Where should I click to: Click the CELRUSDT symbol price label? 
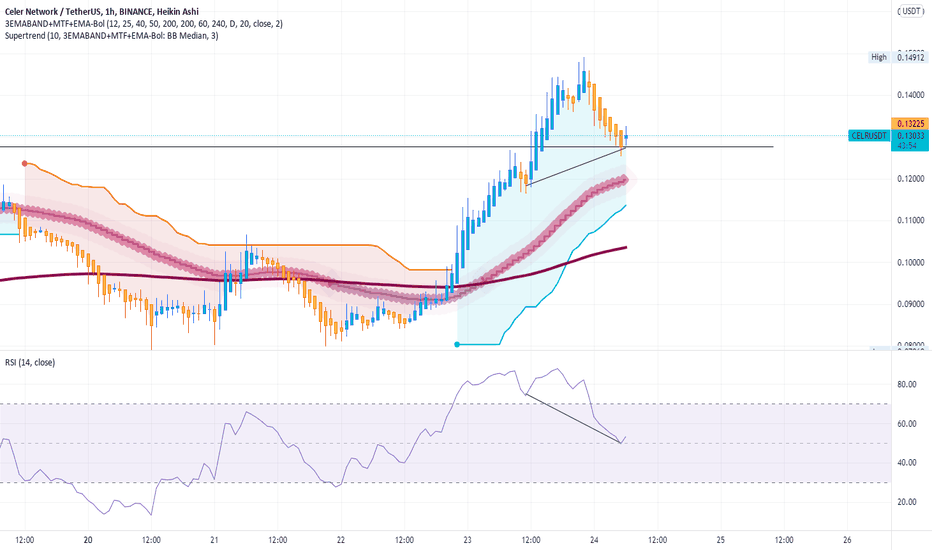coord(869,136)
